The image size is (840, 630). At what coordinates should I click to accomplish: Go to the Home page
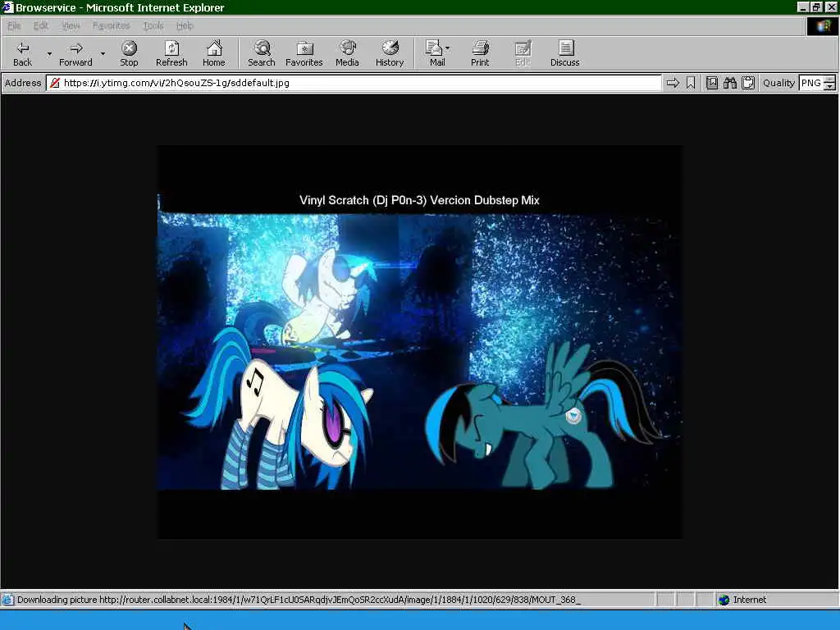click(214, 53)
